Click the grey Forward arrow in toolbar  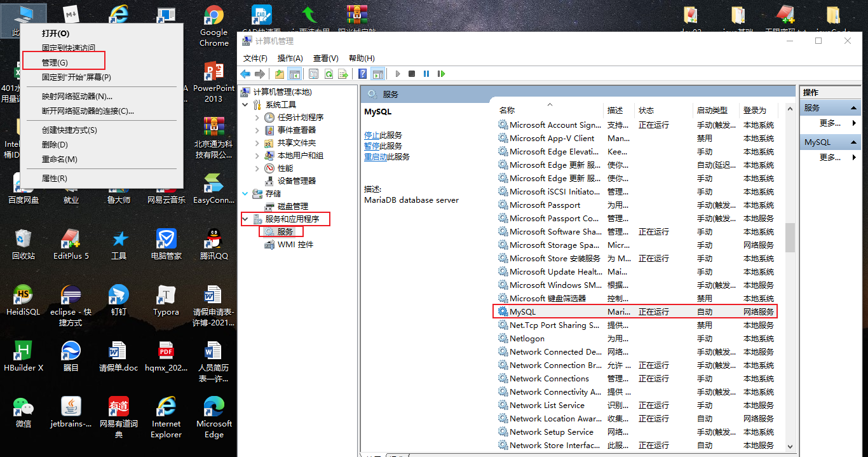tap(259, 74)
